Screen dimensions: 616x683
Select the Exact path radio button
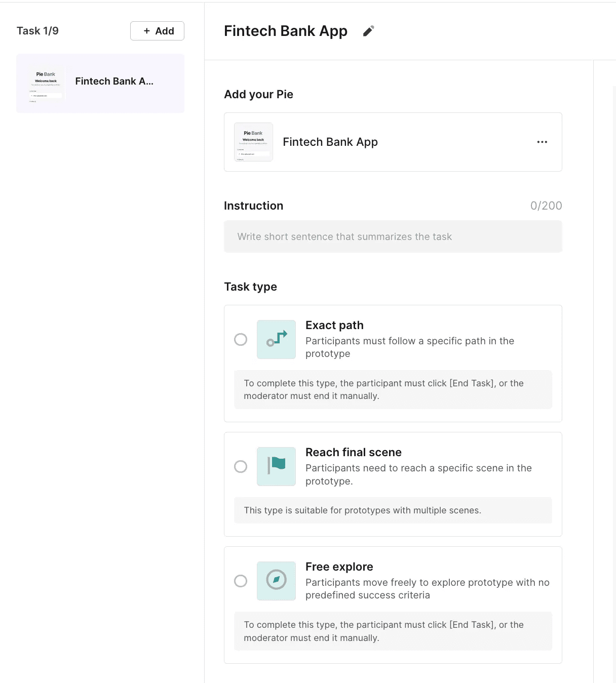[241, 339]
